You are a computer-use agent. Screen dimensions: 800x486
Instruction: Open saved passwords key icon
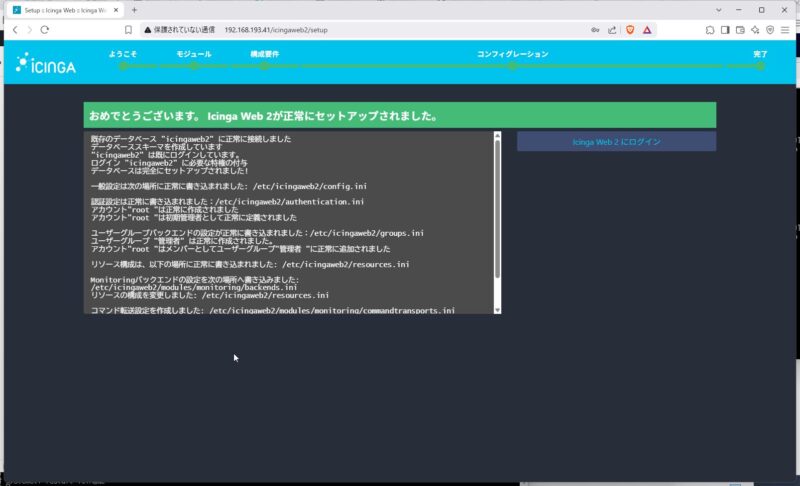(595, 30)
